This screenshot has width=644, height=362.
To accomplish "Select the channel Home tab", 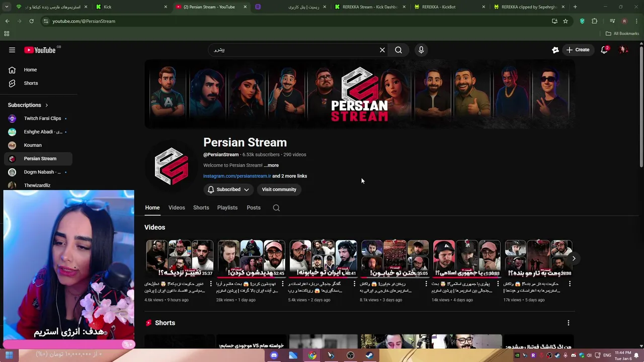I will pyautogui.click(x=152, y=208).
